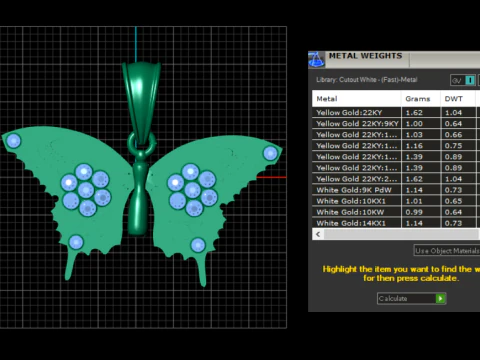Sort by the Metal column header
The height and width of the screenshot is (360, 480).
tap(356, 99)
